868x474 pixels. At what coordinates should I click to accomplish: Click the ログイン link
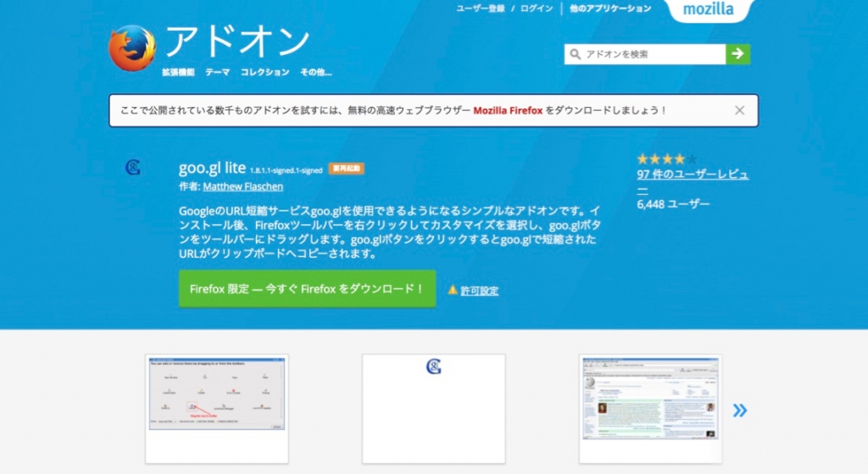click(x=537, y=8)
